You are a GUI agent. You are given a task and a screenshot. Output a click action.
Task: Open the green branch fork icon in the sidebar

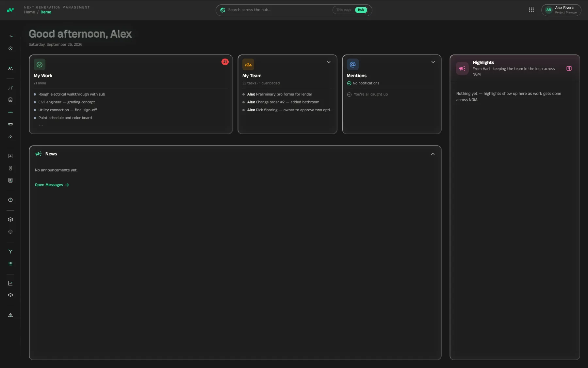pyautogui.click(x=10, y=252)
